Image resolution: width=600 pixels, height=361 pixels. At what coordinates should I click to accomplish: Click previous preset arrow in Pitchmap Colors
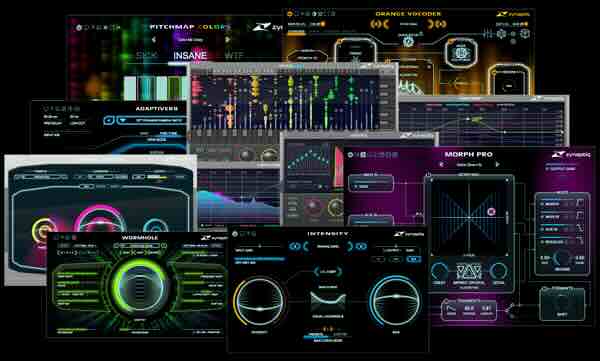click(x=154, y=39)
